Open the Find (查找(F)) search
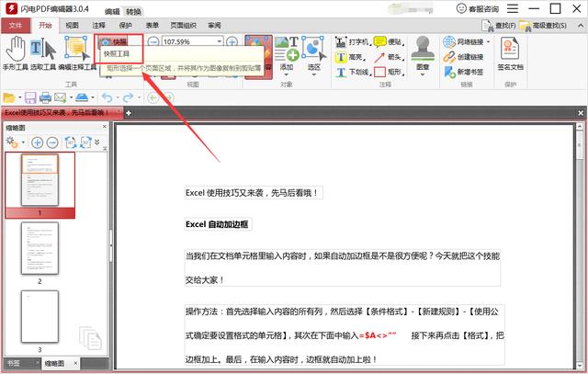 (x=499, y=26)
